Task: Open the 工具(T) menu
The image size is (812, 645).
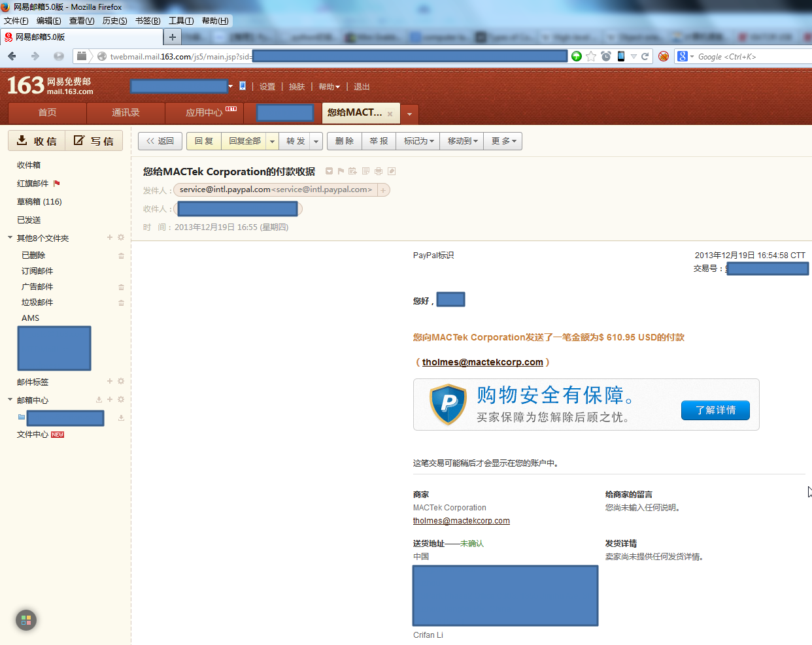Action: (181, 21)
